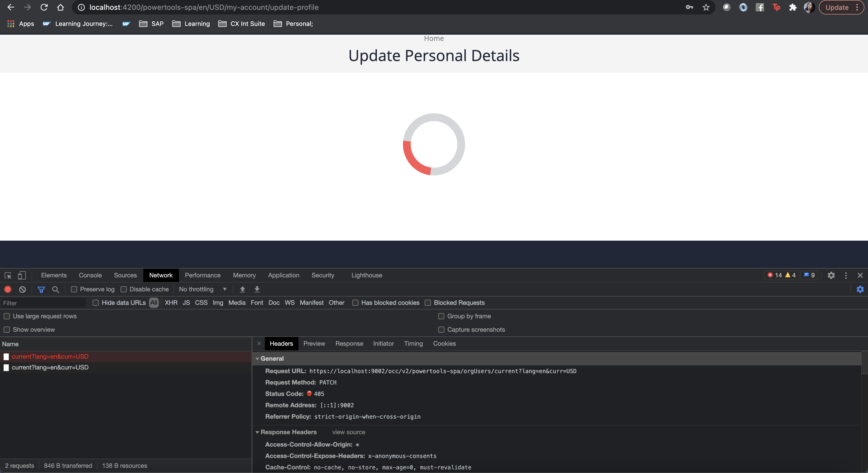Toggle the network filter funnel icon

click(41, 289)
